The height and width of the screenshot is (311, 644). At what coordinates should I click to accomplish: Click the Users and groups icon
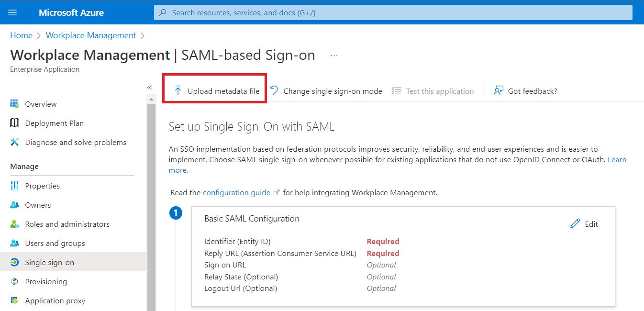(14, 243)
